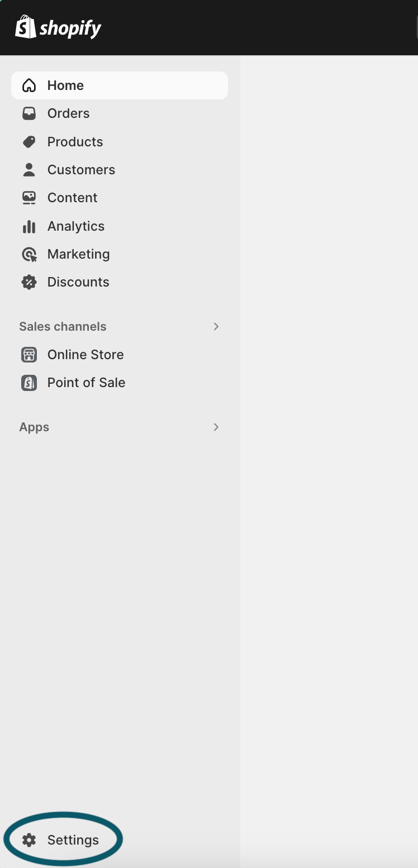Click the Discounts percent badge icon
The height and width of the screenshot is (868, 418).
pyautogui.click(x=29, y=282)
